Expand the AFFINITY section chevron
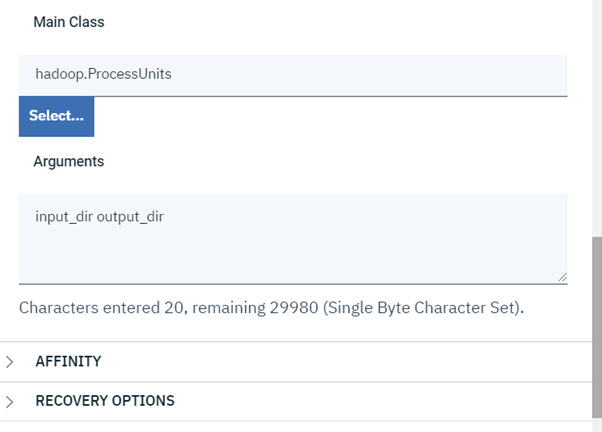 pos(10,362)
